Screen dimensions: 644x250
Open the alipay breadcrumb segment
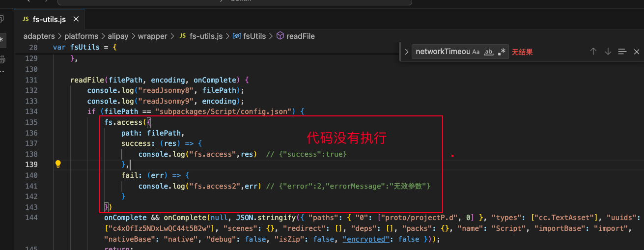click(x=118, y=36)
